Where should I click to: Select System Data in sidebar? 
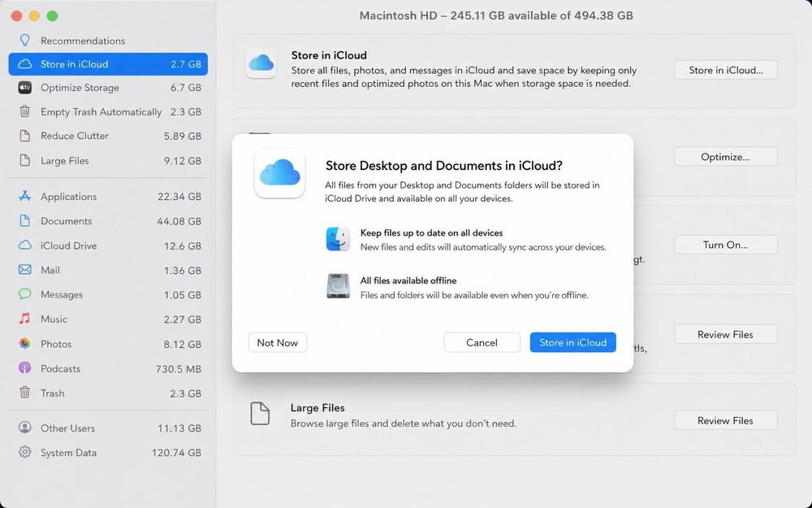(x=108, y=452)
